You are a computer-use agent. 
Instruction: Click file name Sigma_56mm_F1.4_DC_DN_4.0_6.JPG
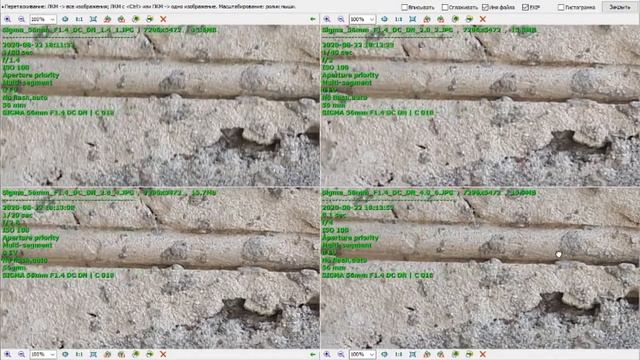(x=387, y=193)
